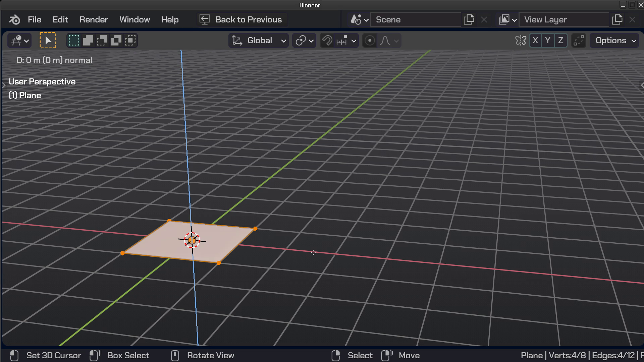Open the Options dropdown
The image size is (644, 362).
tap(614, 41)
